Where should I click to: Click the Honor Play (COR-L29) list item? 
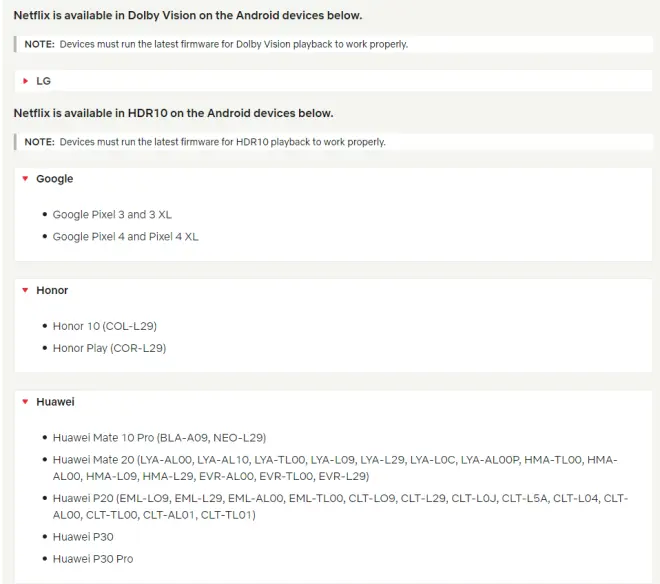[109, 348]
